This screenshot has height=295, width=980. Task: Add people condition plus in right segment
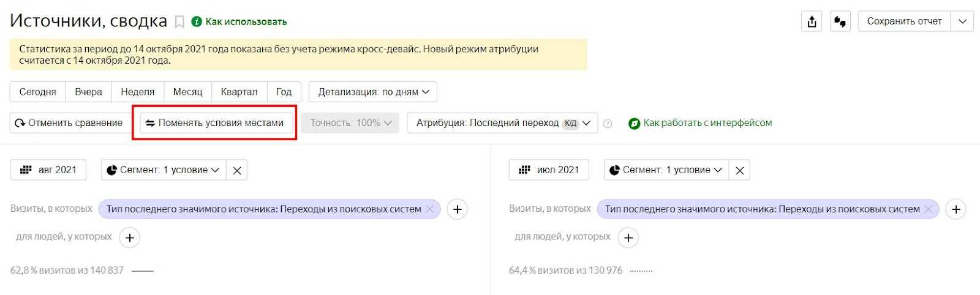coord(628,237)
